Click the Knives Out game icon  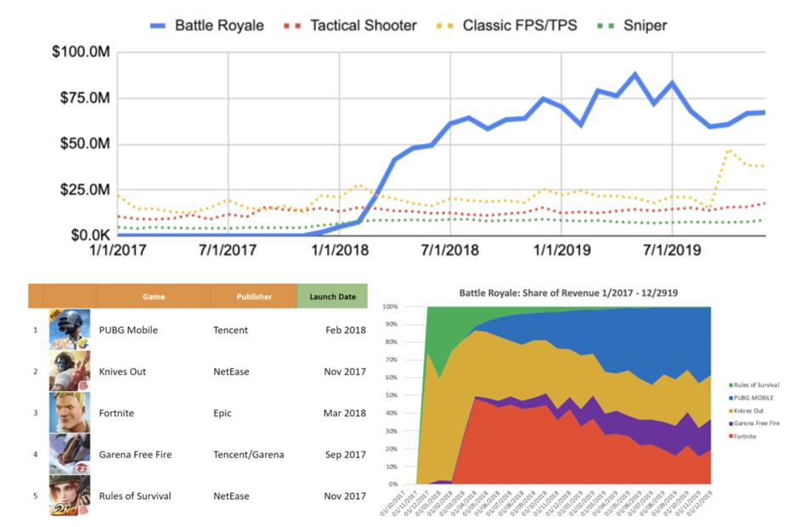click(70, 371)
